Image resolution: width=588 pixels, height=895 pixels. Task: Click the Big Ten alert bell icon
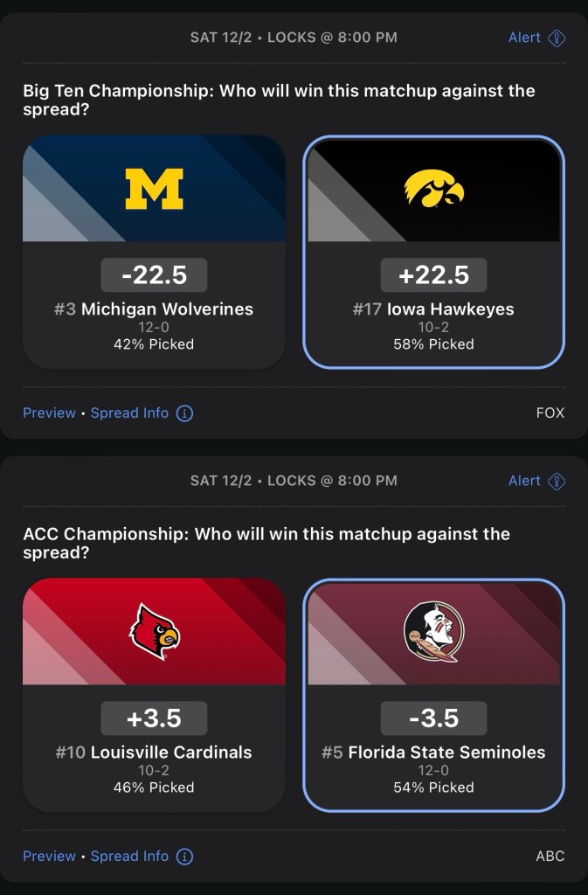point(557,38)
